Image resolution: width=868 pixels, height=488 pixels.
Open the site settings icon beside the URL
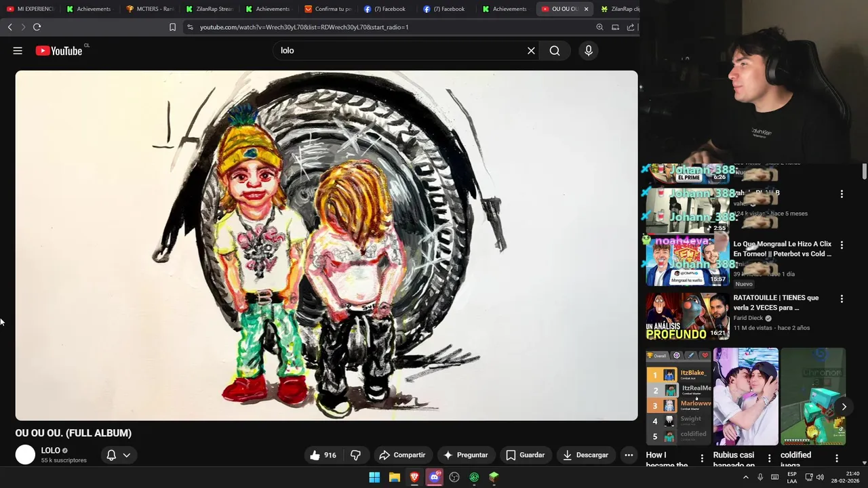click(190, 27)
